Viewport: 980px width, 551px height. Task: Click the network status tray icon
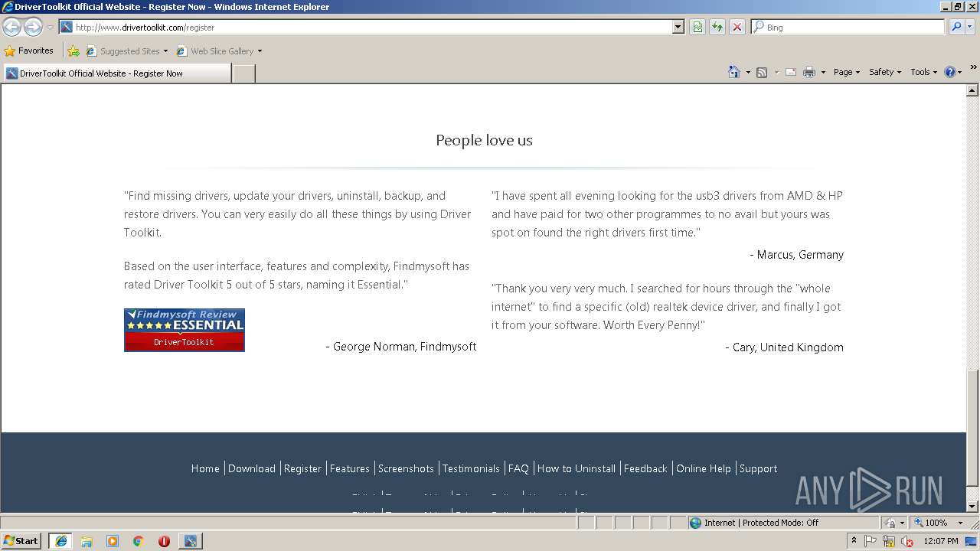pyautogui.click(x=889, y=541)
